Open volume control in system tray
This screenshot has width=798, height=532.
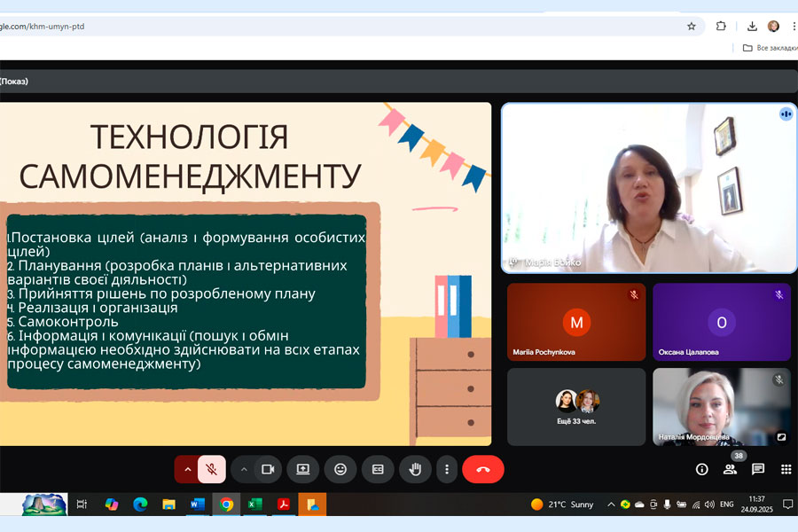pos(709,505)
